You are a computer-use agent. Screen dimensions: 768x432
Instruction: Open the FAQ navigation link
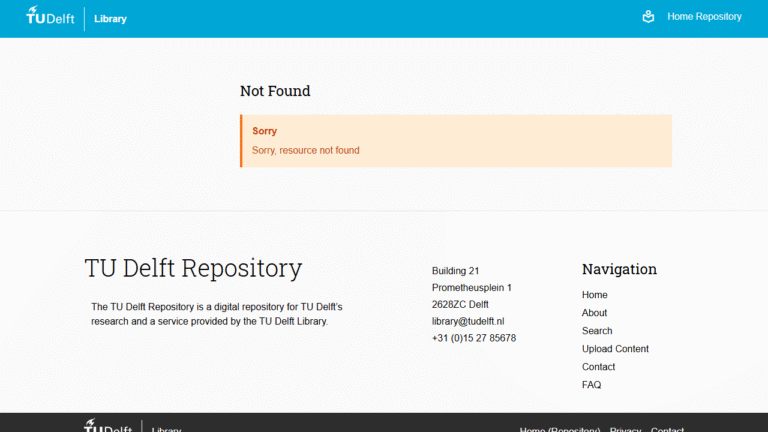[591, 385]
